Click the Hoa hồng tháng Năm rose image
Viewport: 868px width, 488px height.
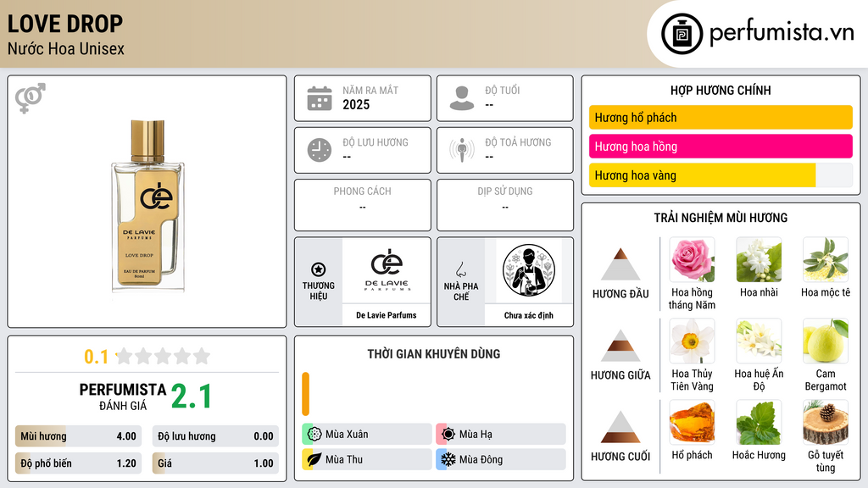pyautogui.click(x=692, y=260)
